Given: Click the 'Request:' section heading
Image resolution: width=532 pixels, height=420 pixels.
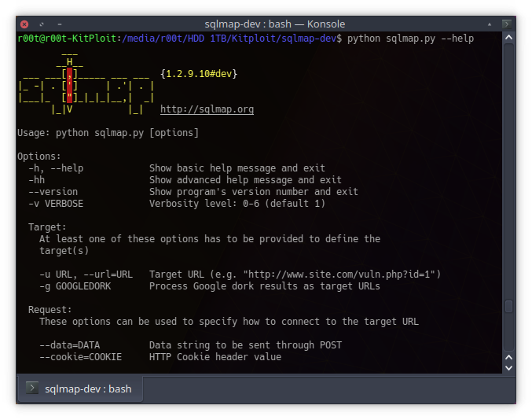Looking at the screenshot, I should tap(50, 310).
